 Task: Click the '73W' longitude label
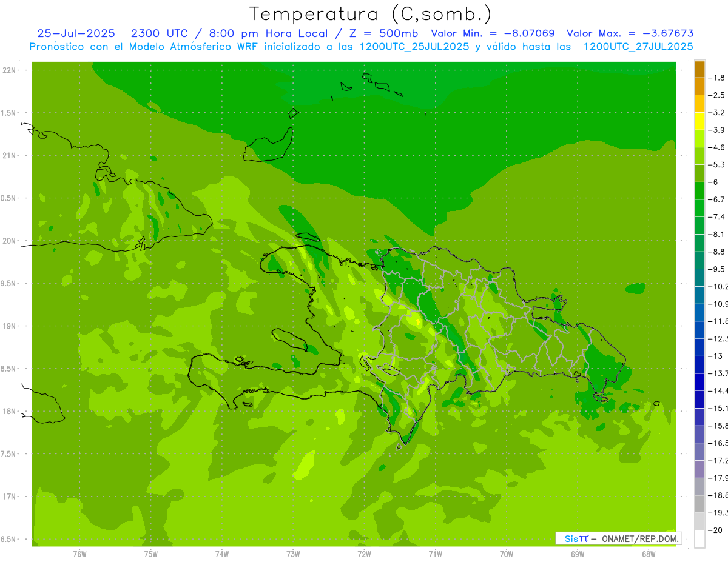point(293,554)
